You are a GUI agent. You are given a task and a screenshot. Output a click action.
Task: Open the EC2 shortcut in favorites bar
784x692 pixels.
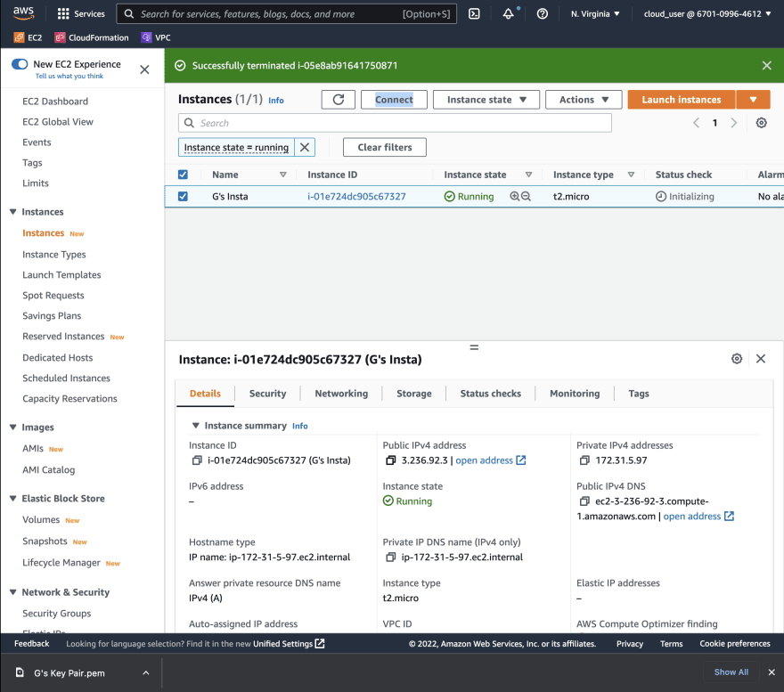pos(28,37)
